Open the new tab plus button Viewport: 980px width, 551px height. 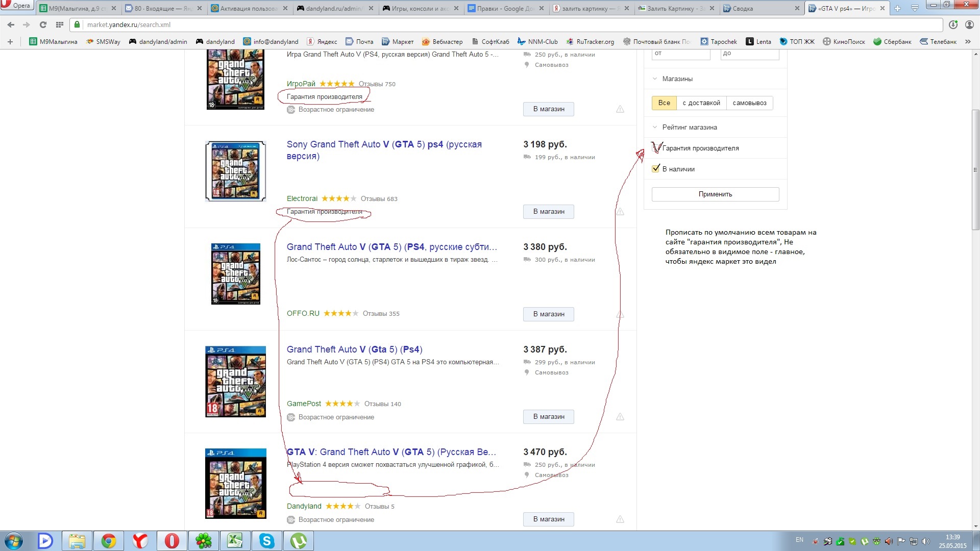tap(898, 8)
